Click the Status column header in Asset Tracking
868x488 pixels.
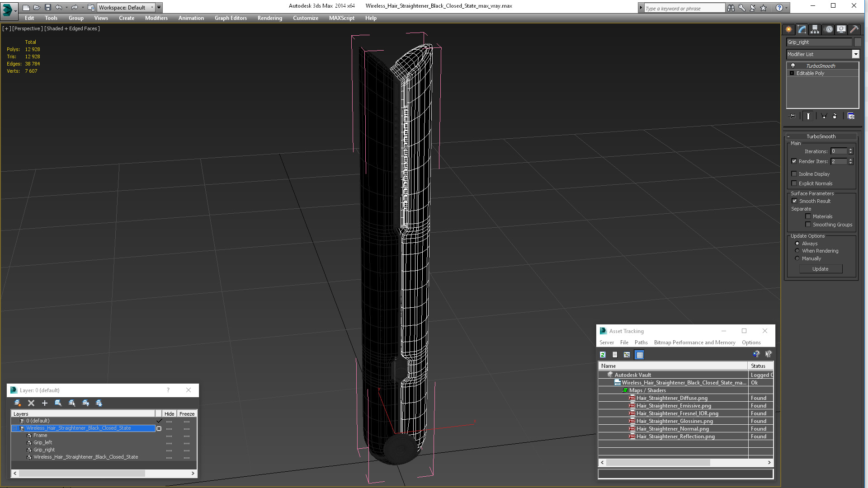[x=760, y=366]
